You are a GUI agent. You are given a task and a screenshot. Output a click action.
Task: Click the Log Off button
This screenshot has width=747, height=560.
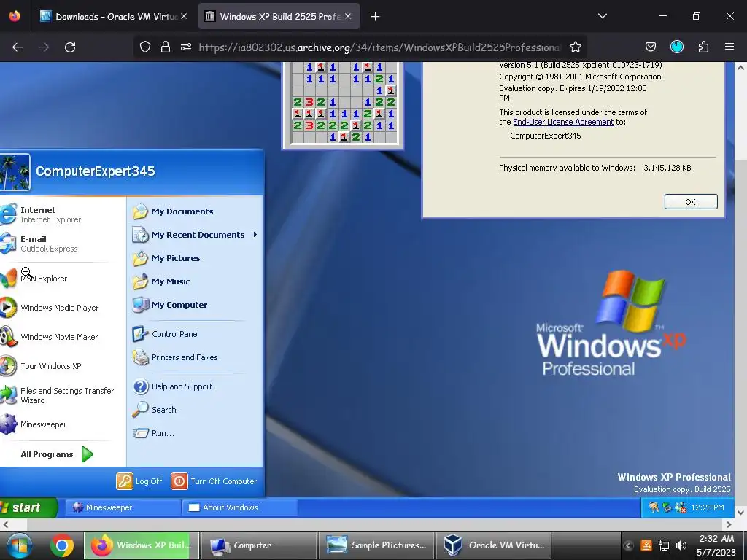139,481
